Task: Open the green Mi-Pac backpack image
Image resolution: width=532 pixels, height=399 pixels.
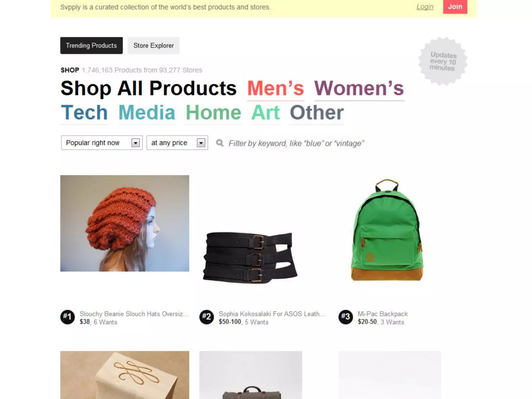Action: 387,230
